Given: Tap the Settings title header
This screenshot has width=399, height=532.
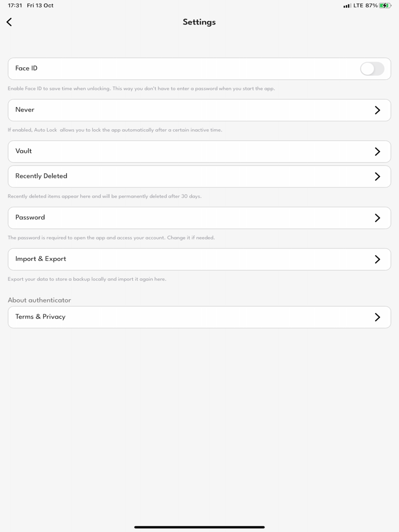Looking at the screenshot, I should tap(199, 22).
